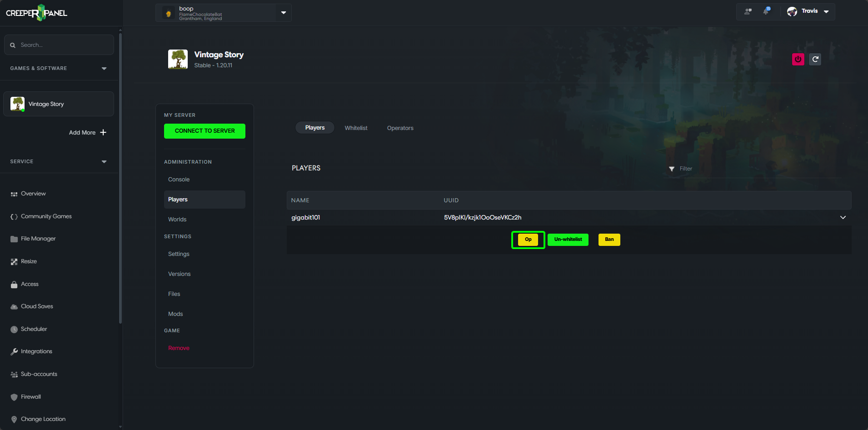Click the Vintage Story game icon in header

178,59
